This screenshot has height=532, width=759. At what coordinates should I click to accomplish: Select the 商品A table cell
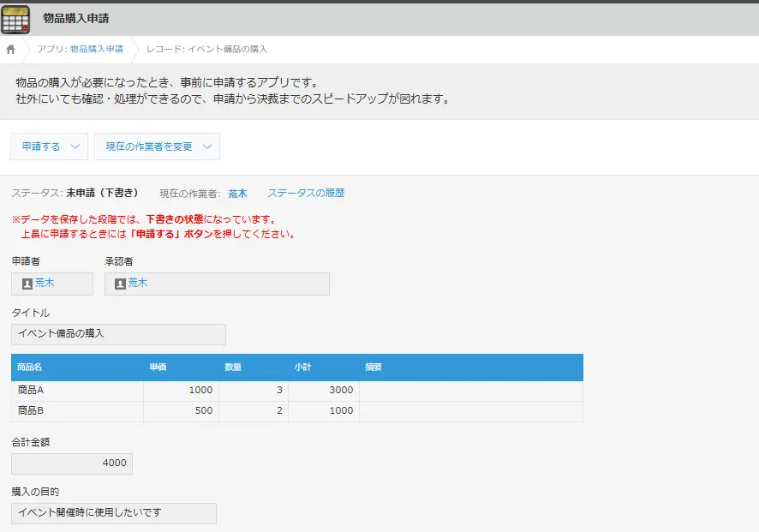coord(77,391)
